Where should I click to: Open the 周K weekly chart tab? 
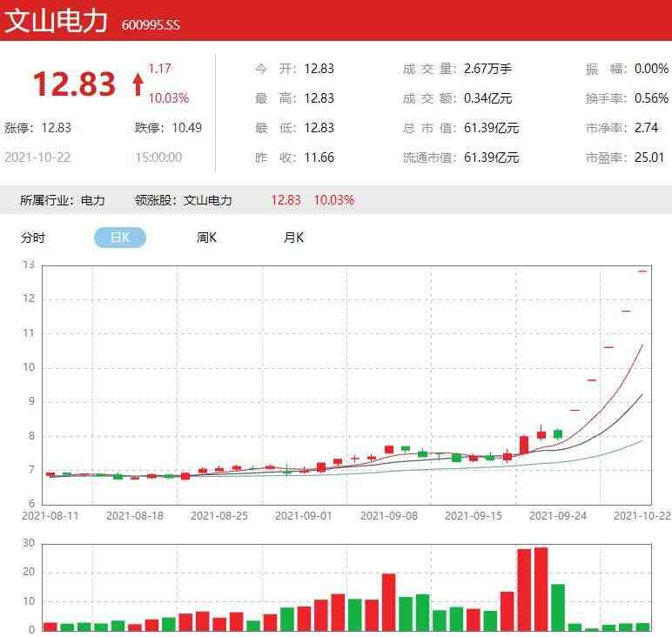(x=206, y=238)
